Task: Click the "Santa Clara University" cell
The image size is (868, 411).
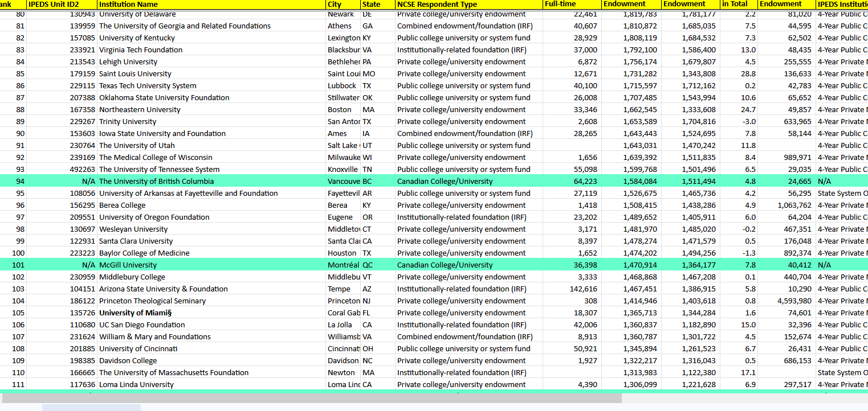Action: click(x=211, y=241)
